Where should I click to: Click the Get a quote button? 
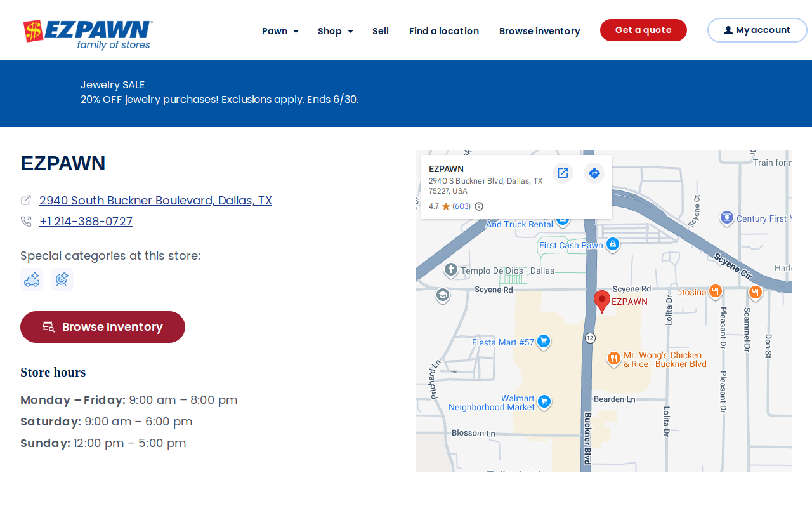click(x=643, y=30)
